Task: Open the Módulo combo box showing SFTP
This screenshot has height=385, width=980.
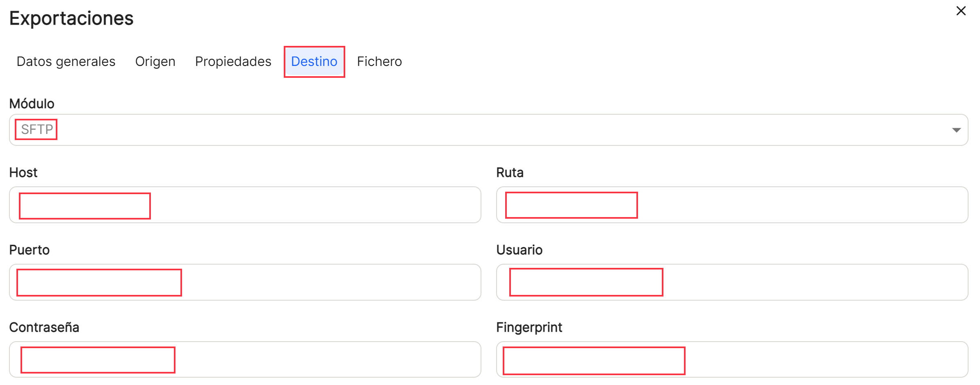Action: 488,130
